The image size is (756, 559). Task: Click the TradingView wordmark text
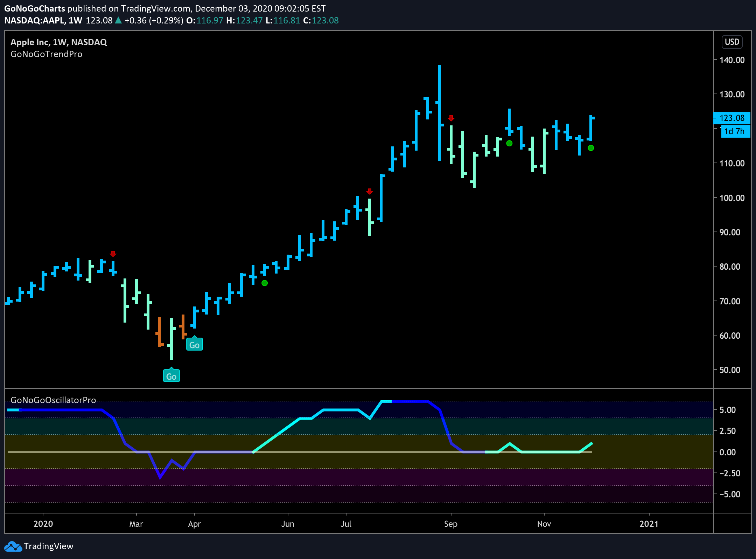pos(49,546)
